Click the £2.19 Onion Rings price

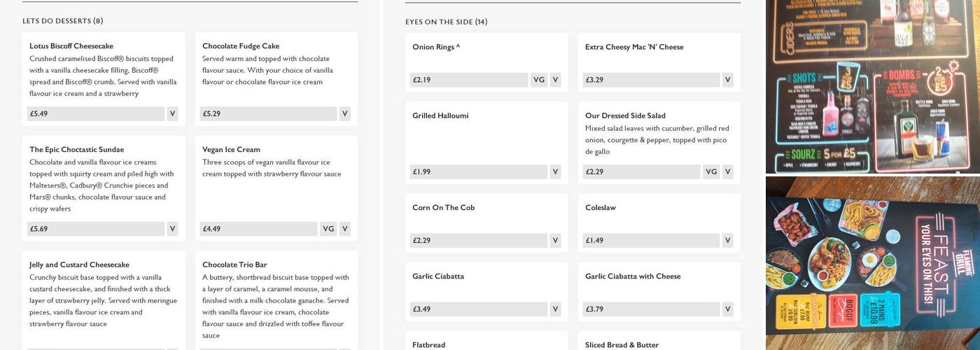tap(469, 80)
